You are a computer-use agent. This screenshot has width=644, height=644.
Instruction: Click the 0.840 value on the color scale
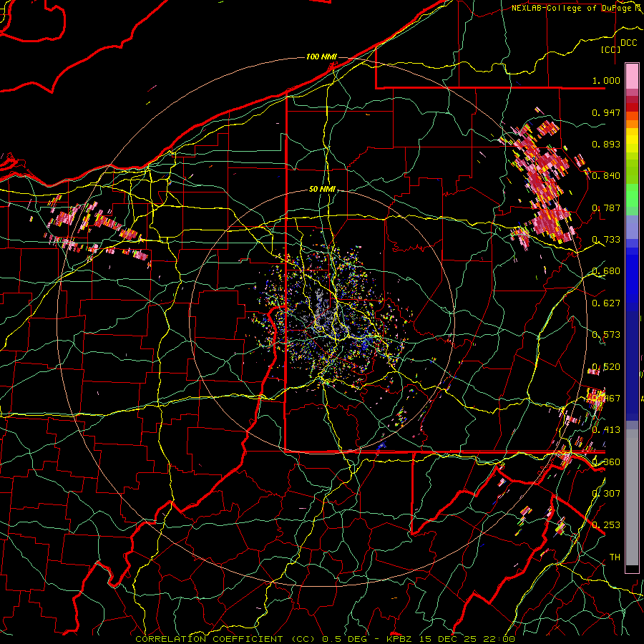(606, 176)
